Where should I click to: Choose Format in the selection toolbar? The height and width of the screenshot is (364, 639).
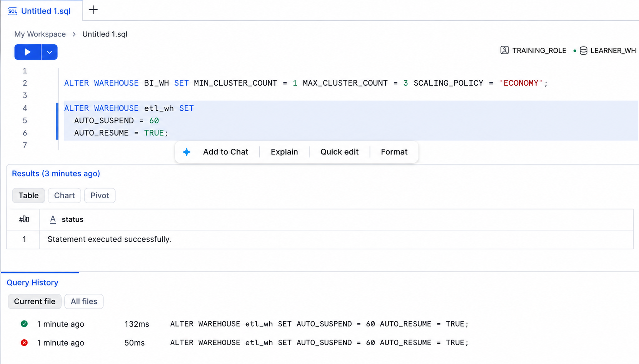(x=394, y=152)
